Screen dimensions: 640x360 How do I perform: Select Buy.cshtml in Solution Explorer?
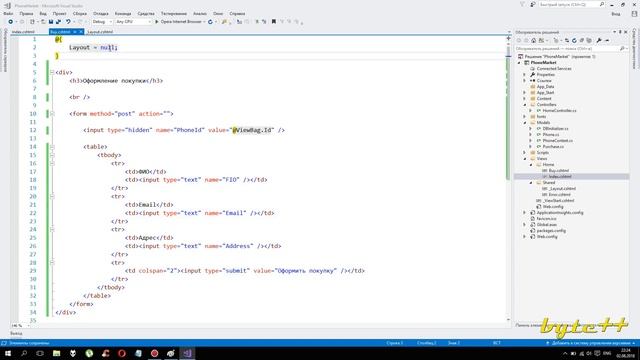pyautogui.click(x=558, y=171)
